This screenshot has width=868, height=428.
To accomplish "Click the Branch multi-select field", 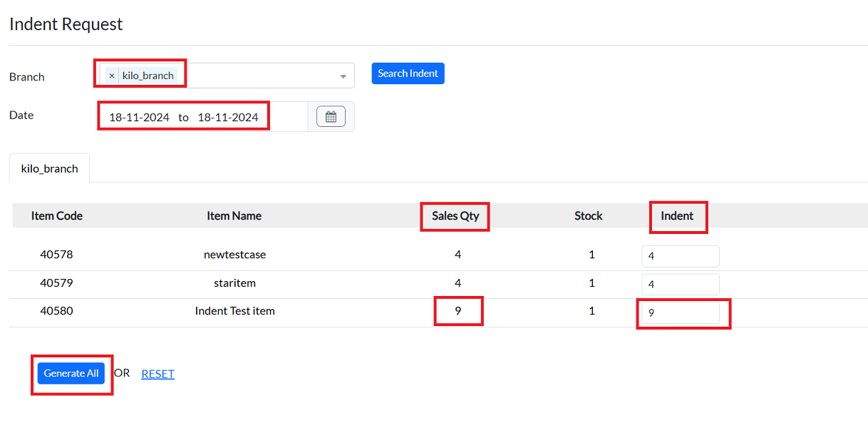I will [x=264, y=76].
